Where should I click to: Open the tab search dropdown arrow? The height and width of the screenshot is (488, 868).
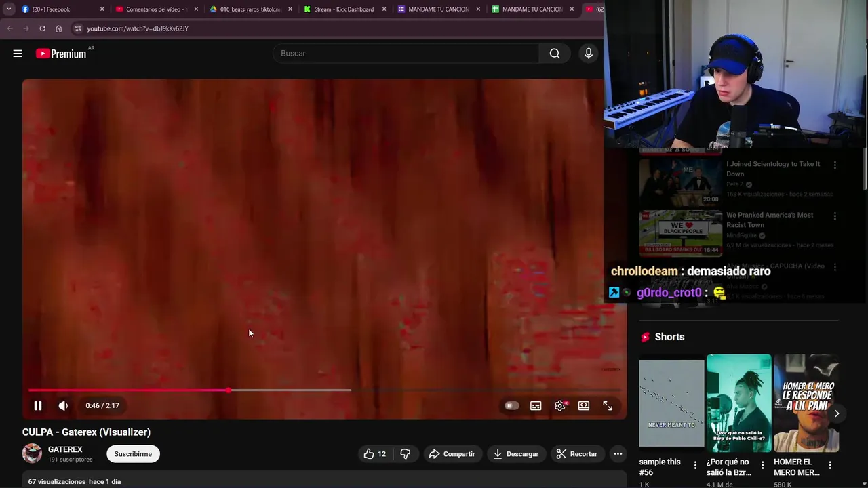[9, 9]
